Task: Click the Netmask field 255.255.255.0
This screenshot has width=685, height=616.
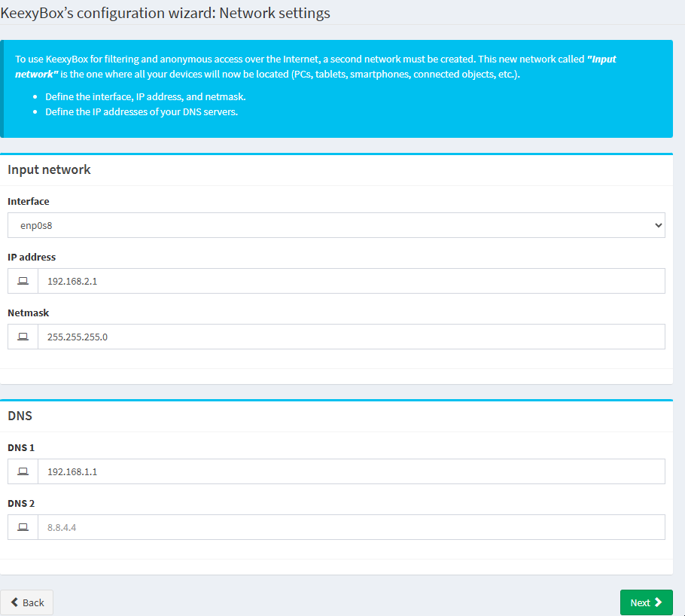Action: click(352, 337)
